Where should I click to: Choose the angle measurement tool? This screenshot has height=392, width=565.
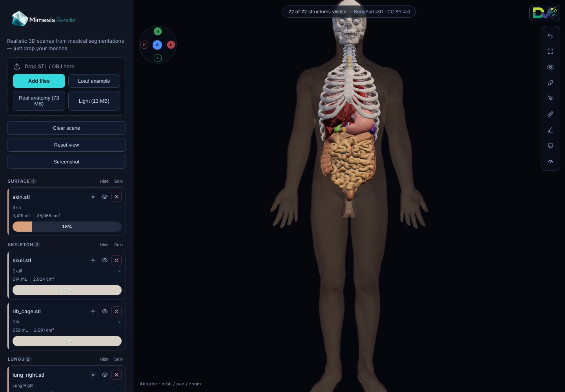[550, 130]
